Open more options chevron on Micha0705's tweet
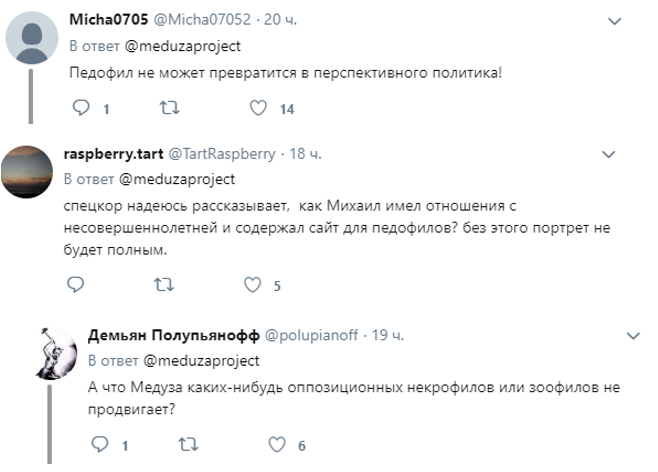This screenshot has width=658, height=472. tap(615, 21)
